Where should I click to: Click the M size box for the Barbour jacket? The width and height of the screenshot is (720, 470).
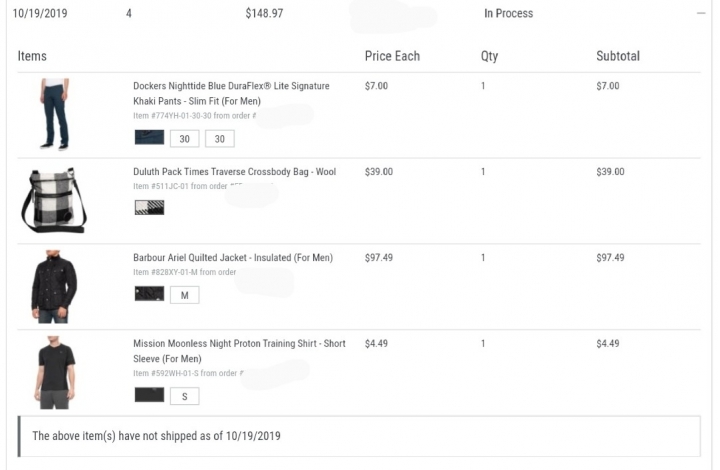click(184, 295)
